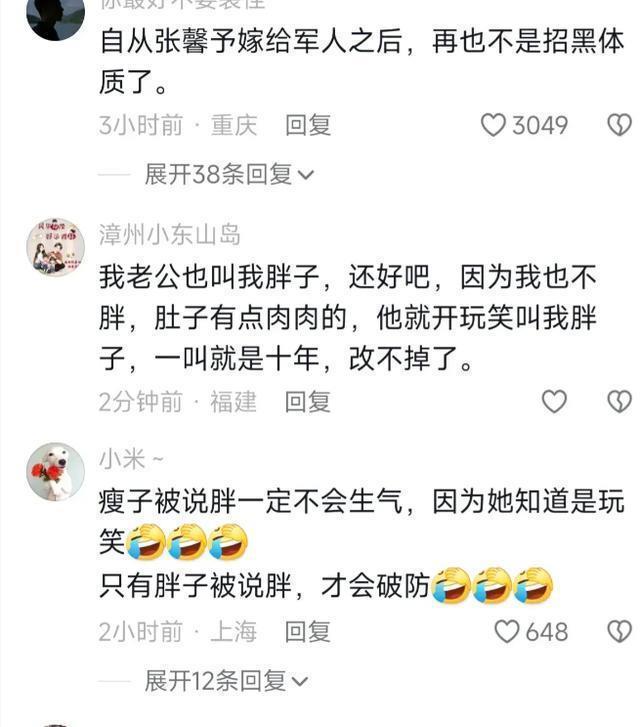Like the comment with 3049 likes

click(x=493, y=125)
